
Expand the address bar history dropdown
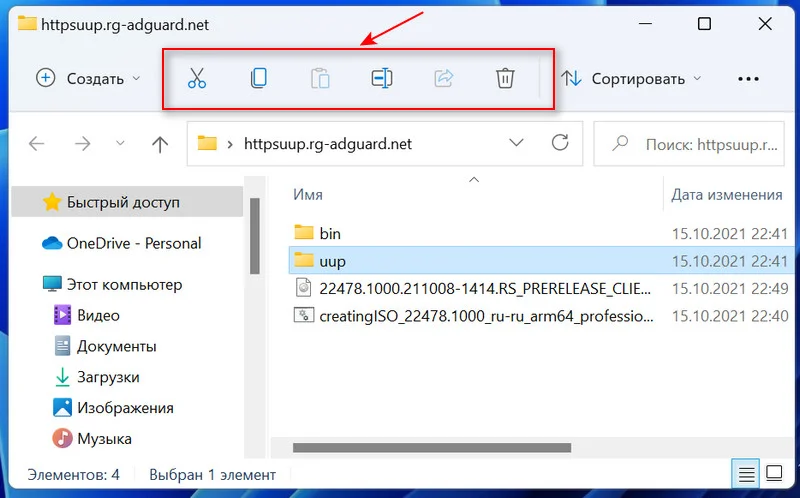click(516, 143)
